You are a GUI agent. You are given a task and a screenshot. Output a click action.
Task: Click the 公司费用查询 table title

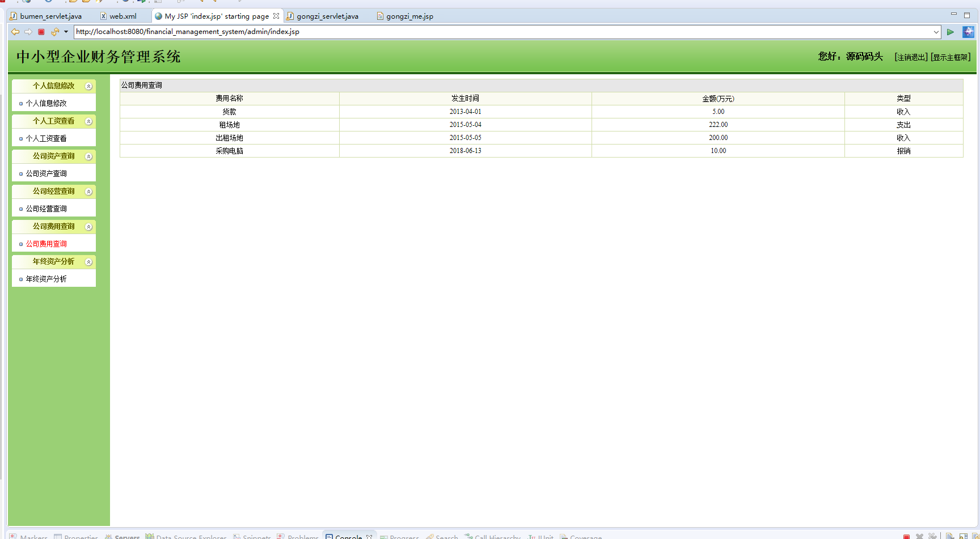pos(141,86)
